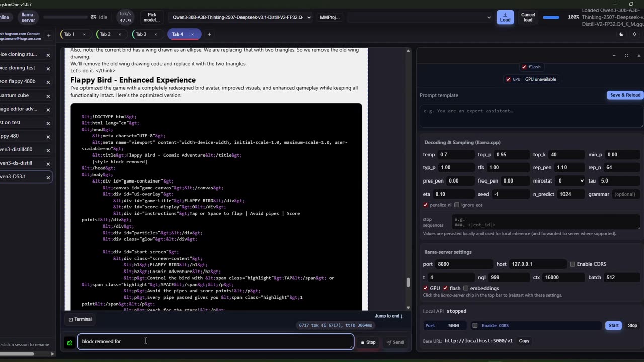This screenshot has height=362, width=644.
Task: Click the 100% load progress bar
Action: click(x=551, y=17)
